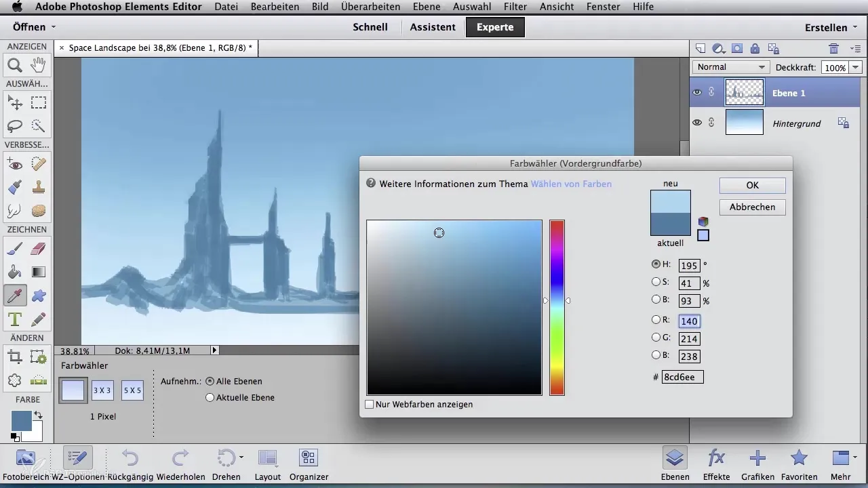Select the Clone Stamp tool
The width and height of the screenshot is (868, 488).
(39, 187)
